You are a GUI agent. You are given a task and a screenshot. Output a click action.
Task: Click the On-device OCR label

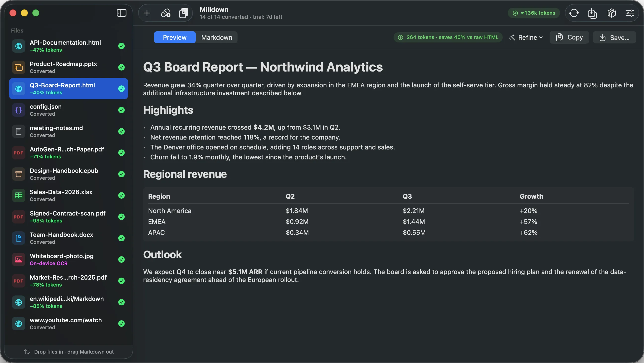48,263
